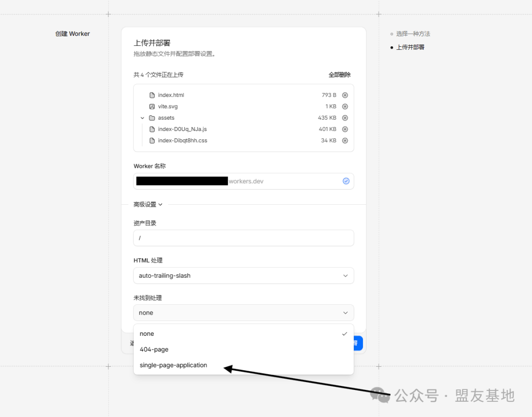Click the assets folder icon

[152, 118]
